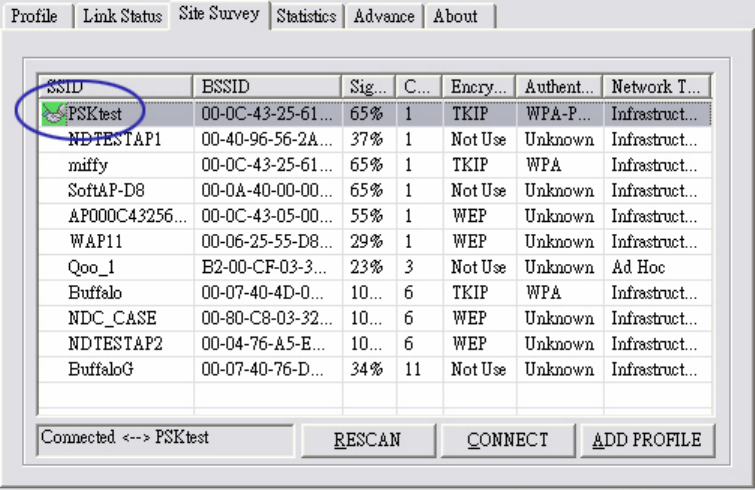755x490 pixels.
Task: Click the WPA-P... authentication cell
Action: pyautogui.click(x=558, y=114)
